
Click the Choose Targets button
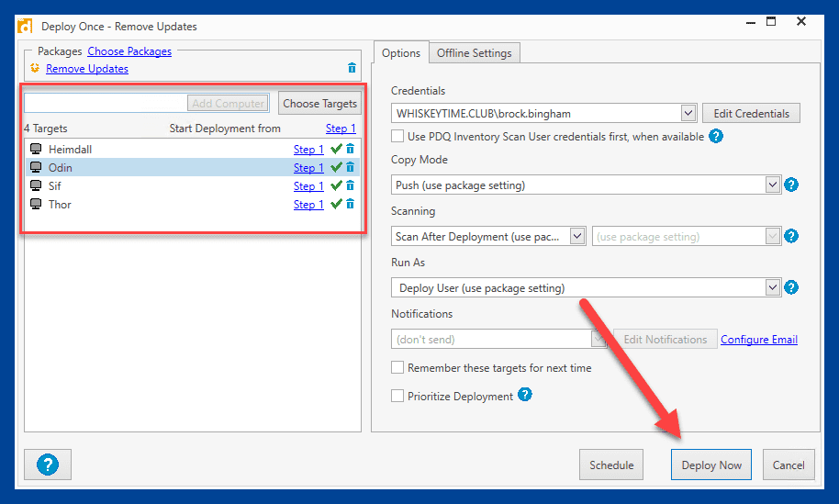tap(319, 103)
